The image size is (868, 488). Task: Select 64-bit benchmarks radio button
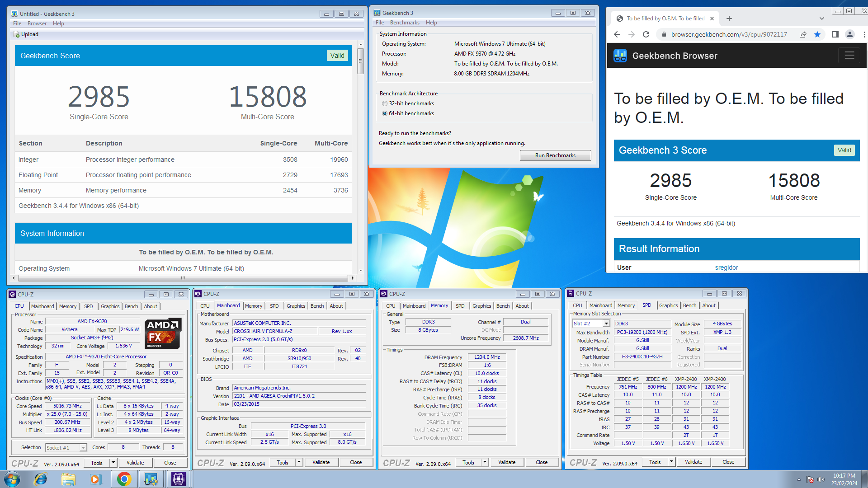[385, 113]
